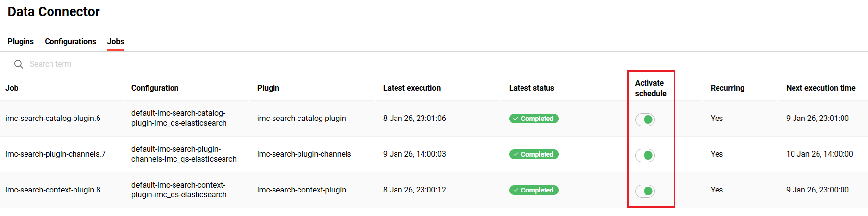Click the search magnifier icon

point(19,64)
